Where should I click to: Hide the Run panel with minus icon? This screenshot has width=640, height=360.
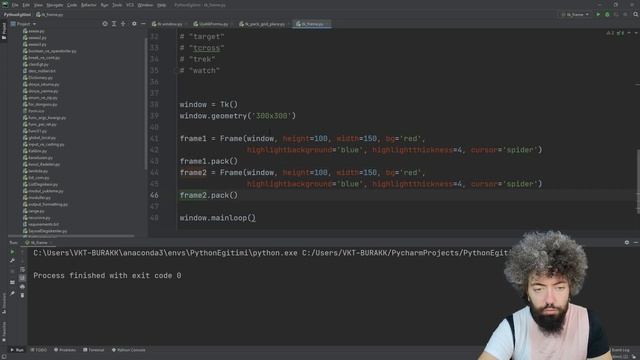tap(636, 242)
